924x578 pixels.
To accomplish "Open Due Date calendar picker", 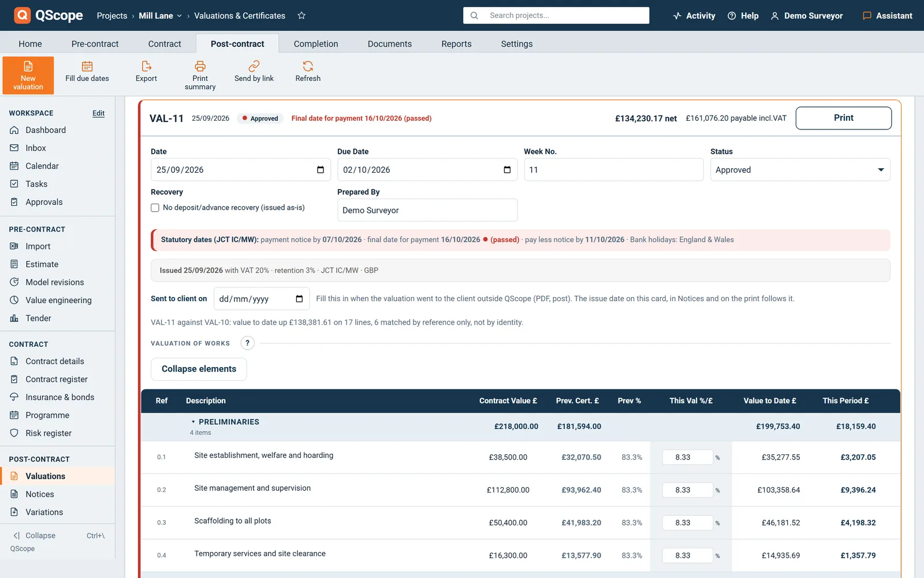I will click(507, 170).
